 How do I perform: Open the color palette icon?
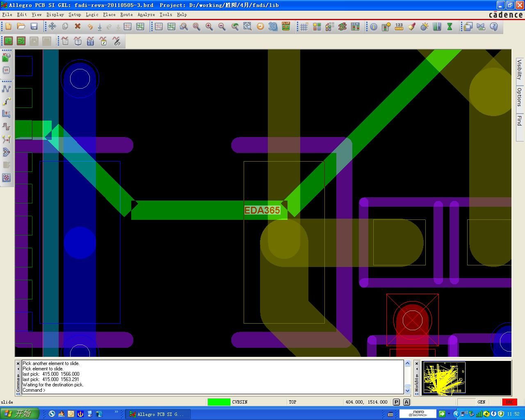[317, 27]
